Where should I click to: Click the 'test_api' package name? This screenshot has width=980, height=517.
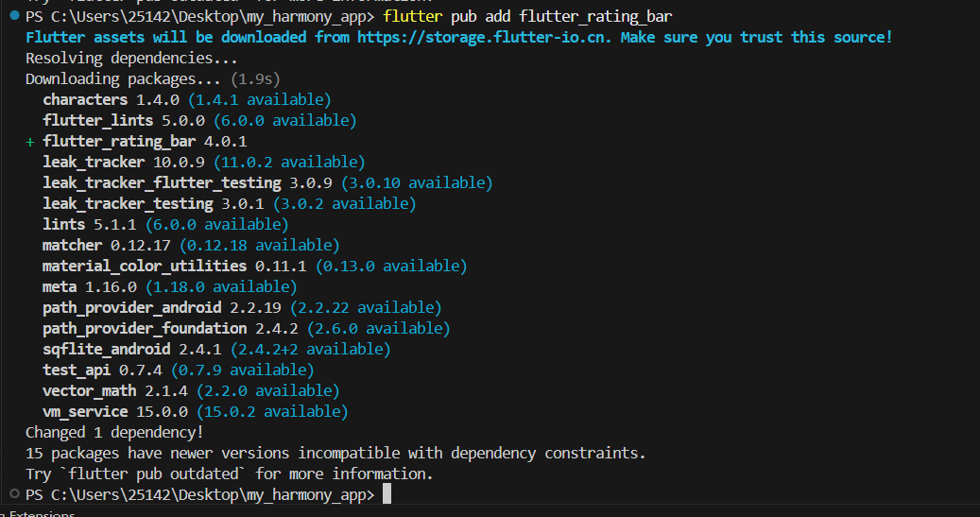point(77,371)
